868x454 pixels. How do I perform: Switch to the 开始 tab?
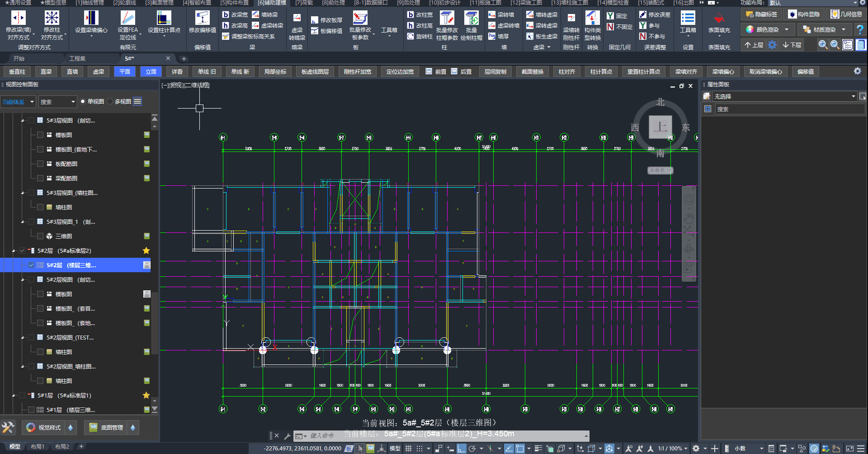pyautogui.click(x=19, y=58)
